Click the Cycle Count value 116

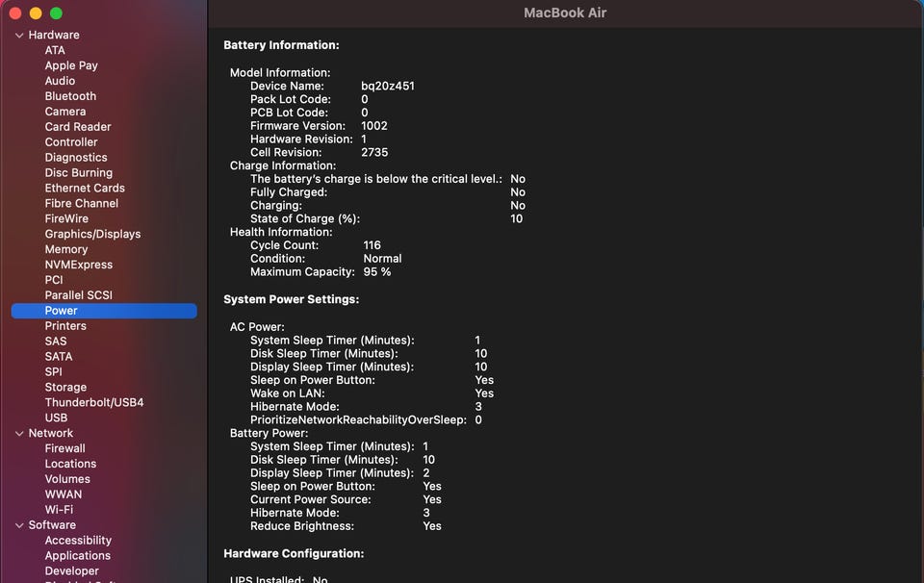[372, 245]
